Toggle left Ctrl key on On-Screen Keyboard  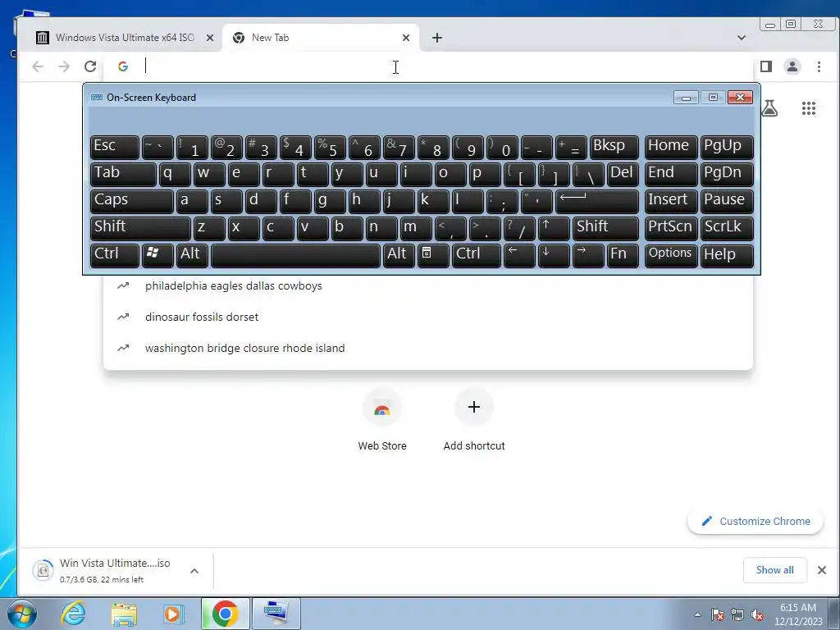point(115,255)
